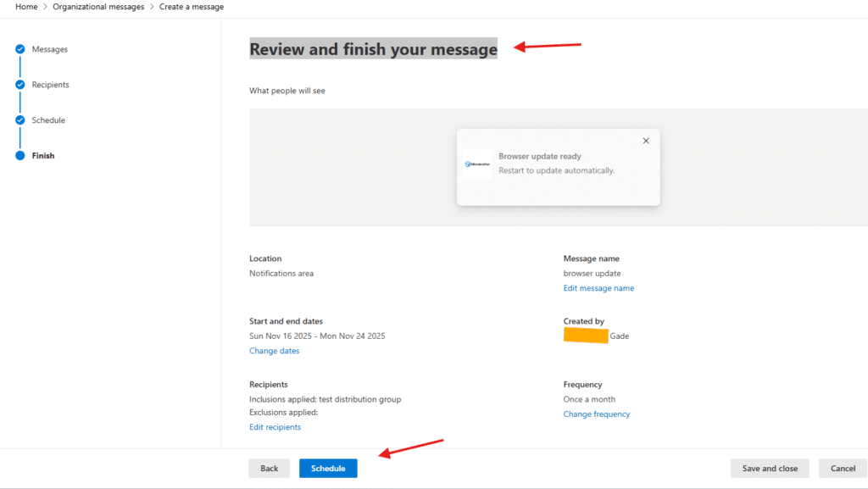Click the Messages step checkmark icon

[x=19, y=49]
